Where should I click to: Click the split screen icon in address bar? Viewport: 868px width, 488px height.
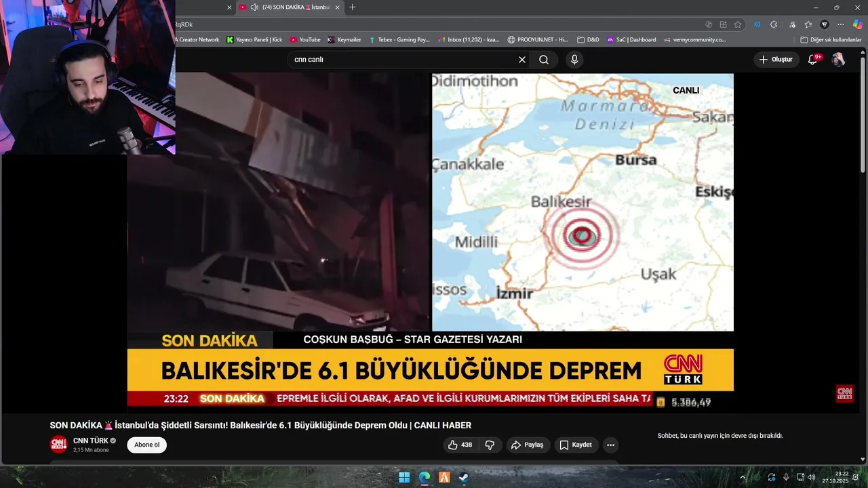point(723,24)
